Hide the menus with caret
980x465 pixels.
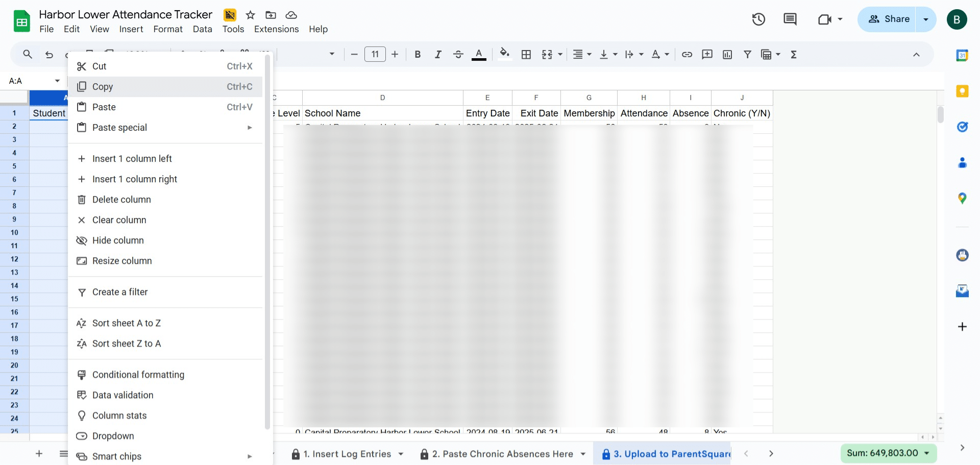pyautogui.click(x=916, y=54)
